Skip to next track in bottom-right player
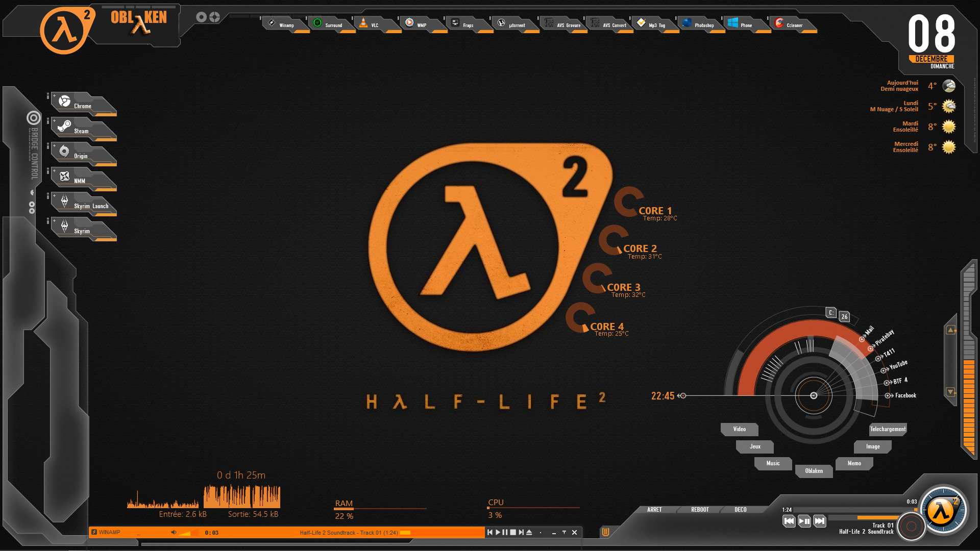Screen dimensions: 980x551 [x=820, y=521]
